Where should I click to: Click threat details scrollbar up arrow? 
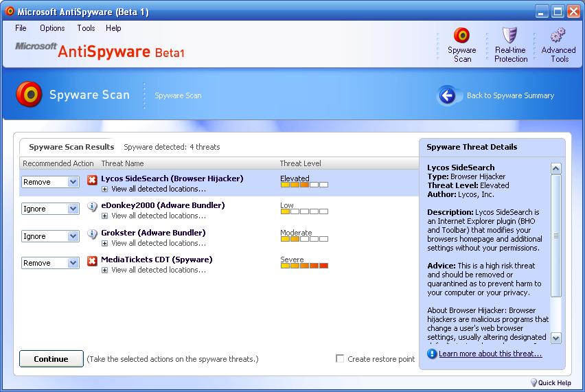coord(556,169)
